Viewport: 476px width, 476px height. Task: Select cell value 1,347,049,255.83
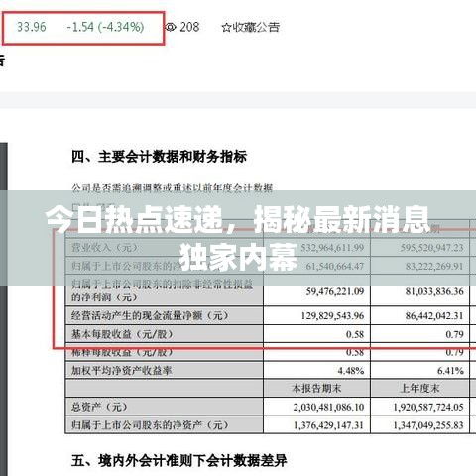point(428,425)
